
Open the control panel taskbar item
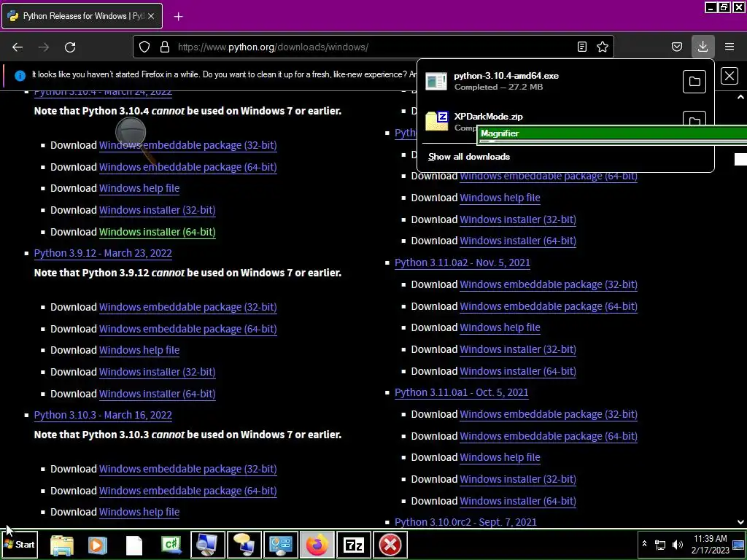[x=281, y=545]
